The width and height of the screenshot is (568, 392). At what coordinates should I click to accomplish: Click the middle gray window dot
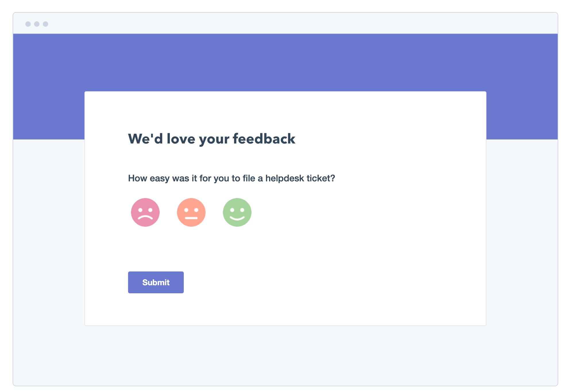coord(37,24)
